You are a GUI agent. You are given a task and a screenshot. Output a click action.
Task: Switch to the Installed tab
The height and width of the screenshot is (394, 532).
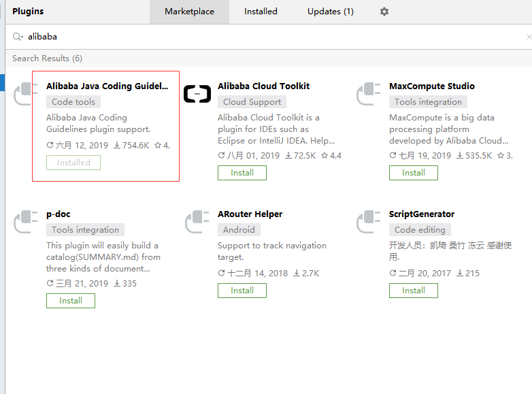click(x=261, y=12)
